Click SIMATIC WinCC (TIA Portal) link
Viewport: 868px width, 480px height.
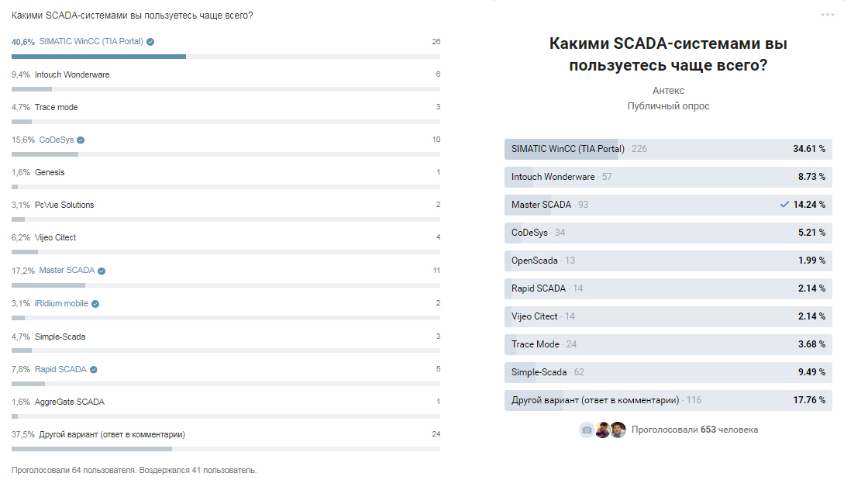(x=91, y=42)
